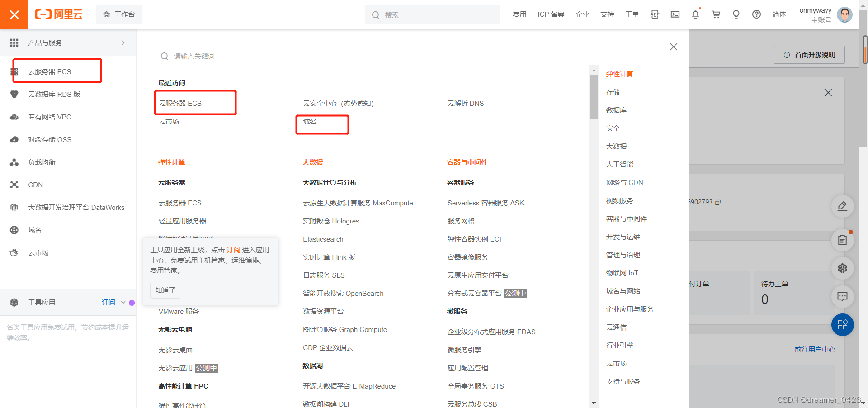Open 轻量应用服务器 product link
The width and height of the screenshot is (868, 408).
[182, 221]
